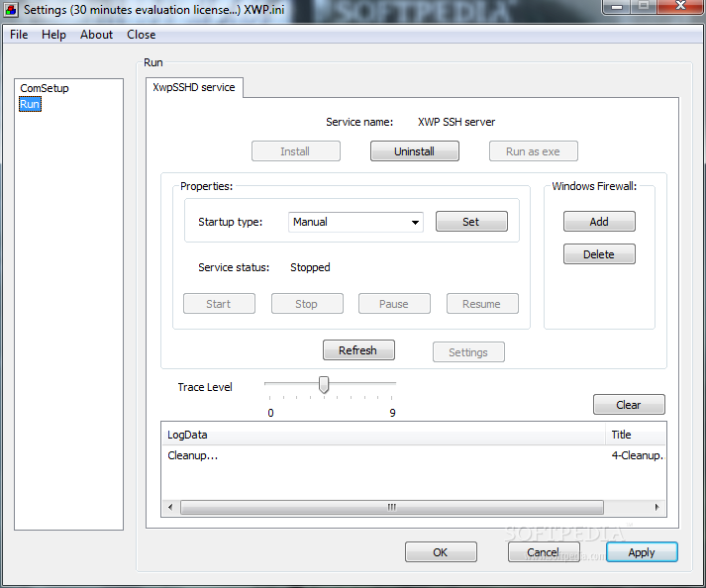The image size is (706, 588).
Task: Click the Trace Level slider thumb
Action: pos(324,384)
